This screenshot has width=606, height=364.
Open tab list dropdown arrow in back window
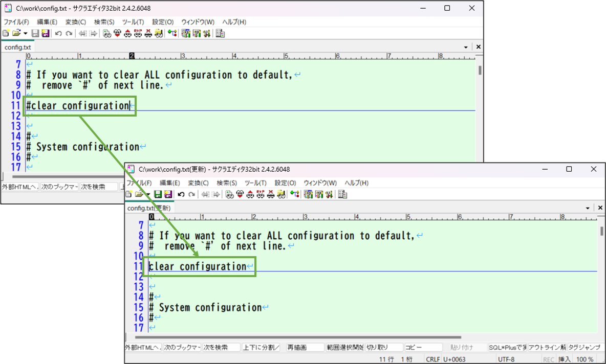point(466,47)
